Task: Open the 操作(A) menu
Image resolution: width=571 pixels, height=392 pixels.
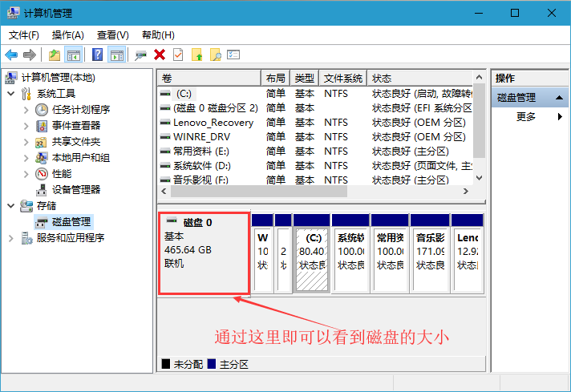Action: click(67, 35)
